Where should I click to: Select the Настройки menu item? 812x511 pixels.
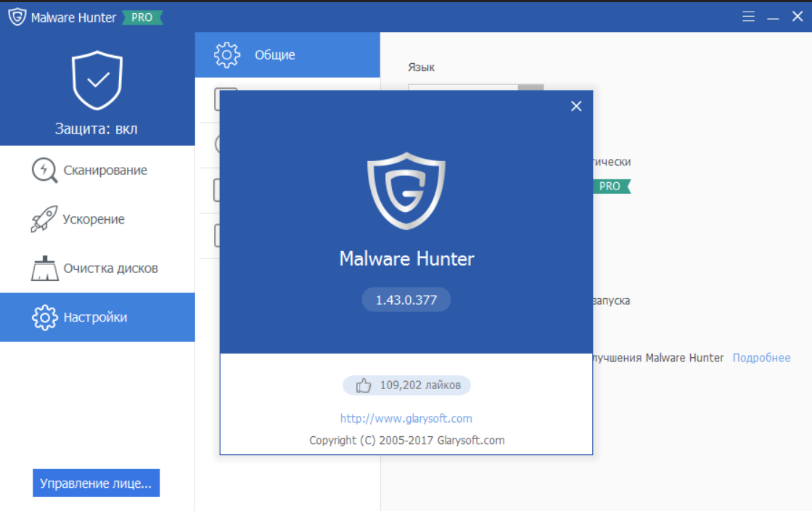97,317
